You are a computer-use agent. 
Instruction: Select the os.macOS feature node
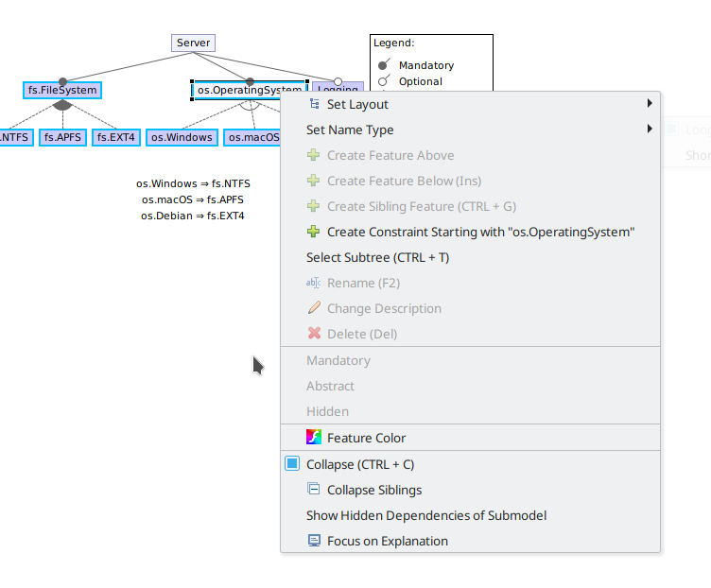pos(252,137)
